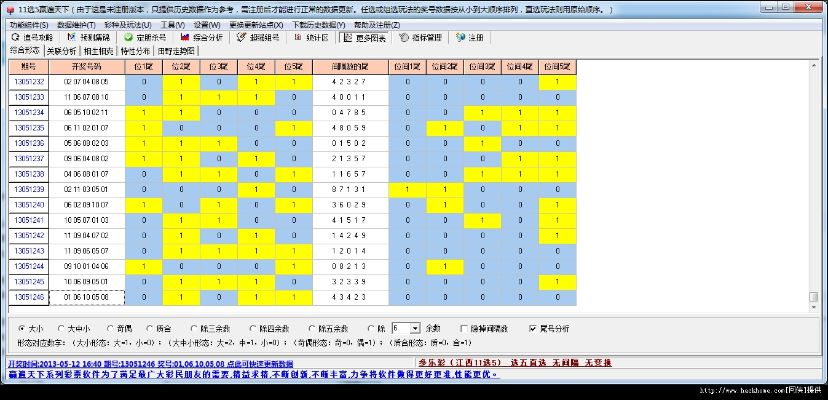The width and height of the screenshot is (828, 400).
Task: Click the 开奖时间 quick data update link
Action: click(x=150, y=364)
